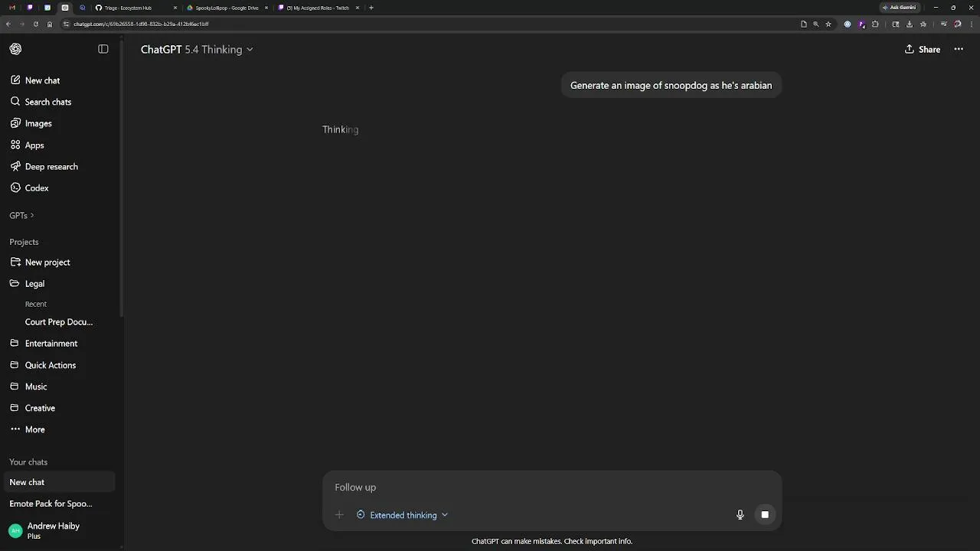
Task: Click the plus attach button in composer
Action: pyautogui.click(x=339, y=515)
